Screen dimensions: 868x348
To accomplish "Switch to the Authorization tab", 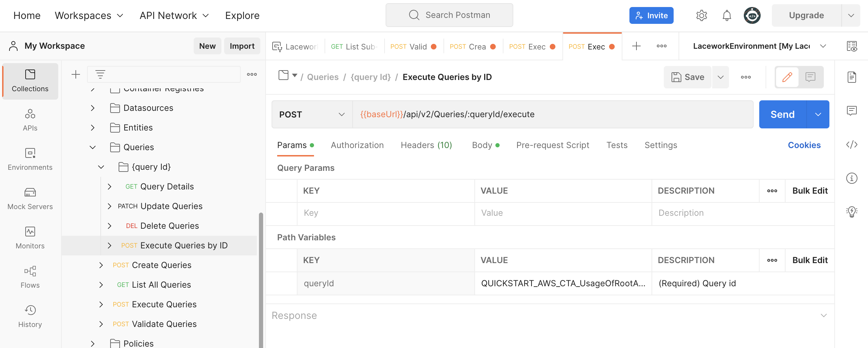I will (x=357, y=145).
